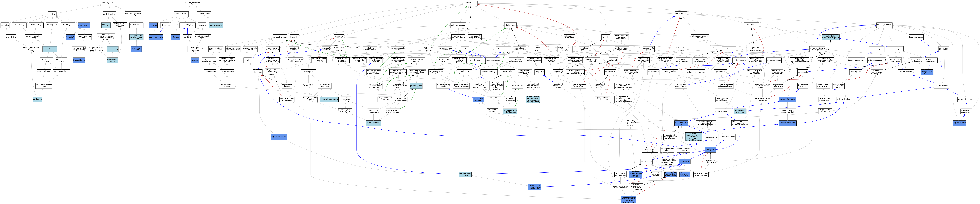Click the positive regulation of kinase activity node
Image resolution: width=980 pixels, height=204 pixels.
(x=374, y=123)
